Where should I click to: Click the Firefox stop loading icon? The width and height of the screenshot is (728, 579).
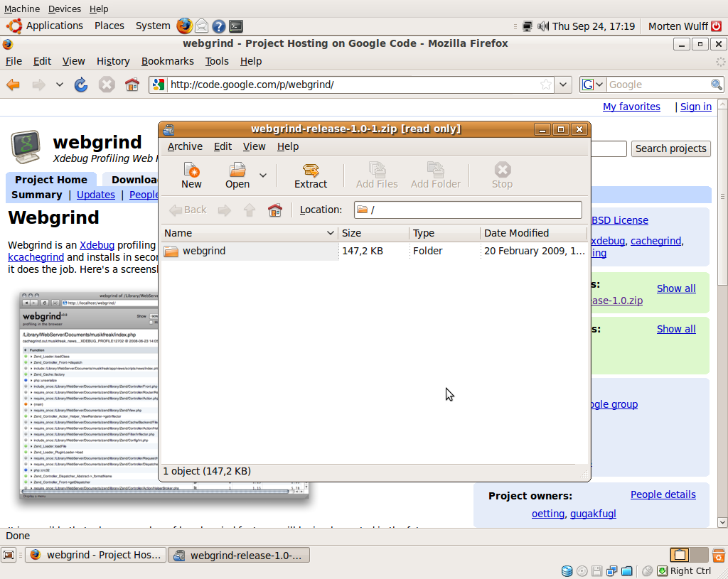coord(107,85)
